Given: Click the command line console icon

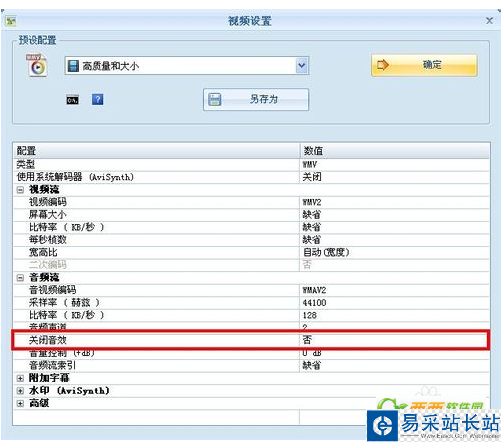Looking at the screenshot, I should [x=72, y=100].
